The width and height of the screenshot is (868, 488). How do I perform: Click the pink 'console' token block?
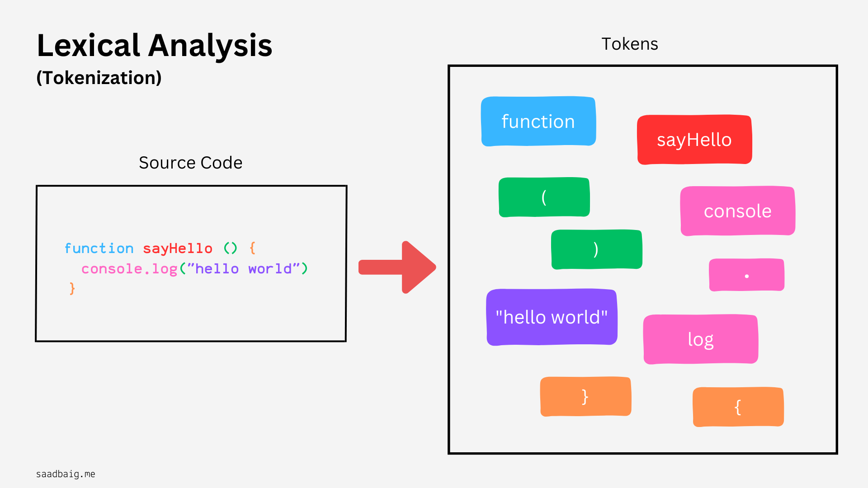(x=736, y=211)
